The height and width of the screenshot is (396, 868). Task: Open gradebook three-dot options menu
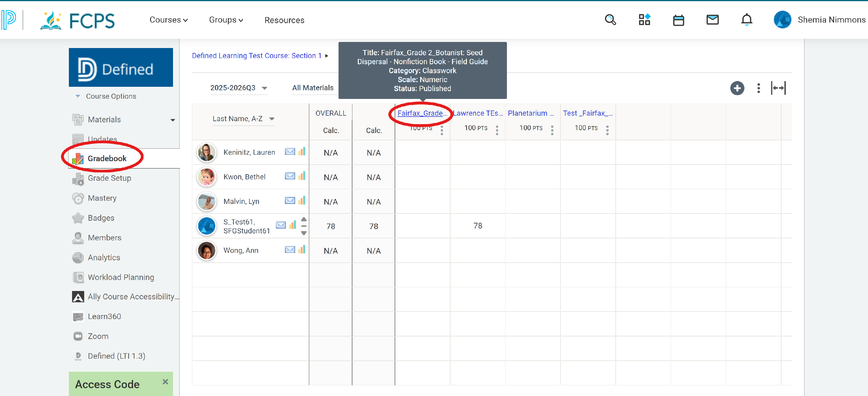coord(759,88)
